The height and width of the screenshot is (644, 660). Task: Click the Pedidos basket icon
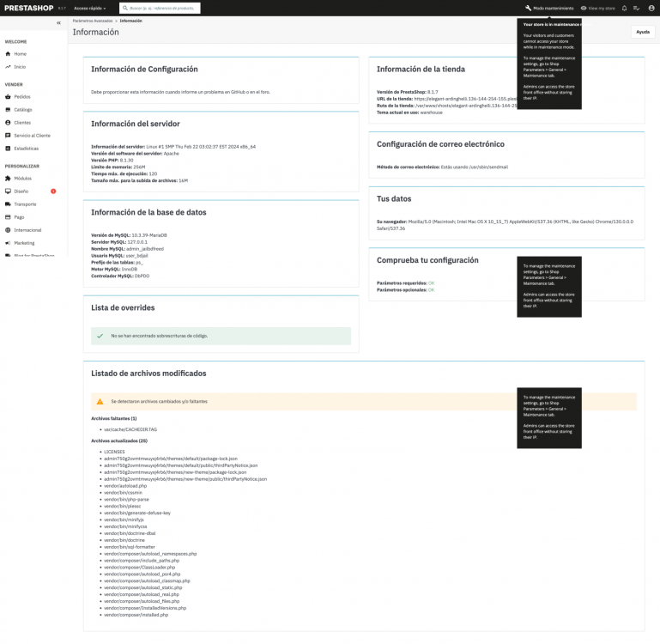[x=8, y=97]
